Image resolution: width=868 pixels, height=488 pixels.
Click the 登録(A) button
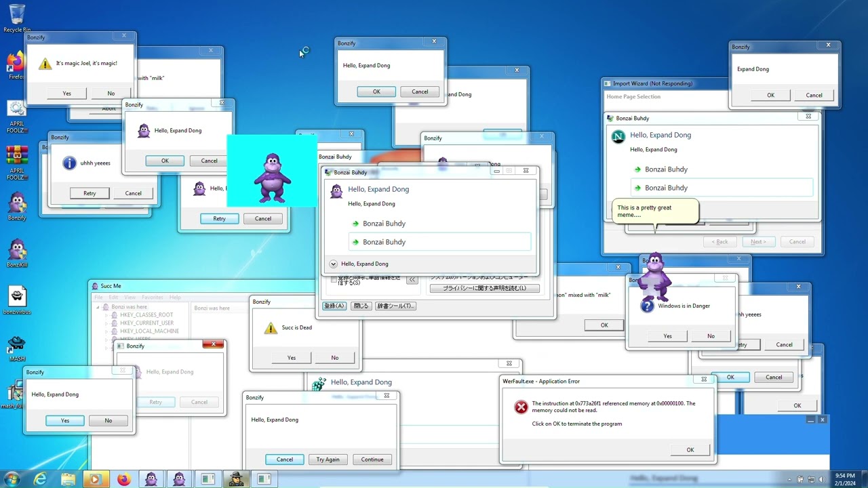tap(334, 306)
